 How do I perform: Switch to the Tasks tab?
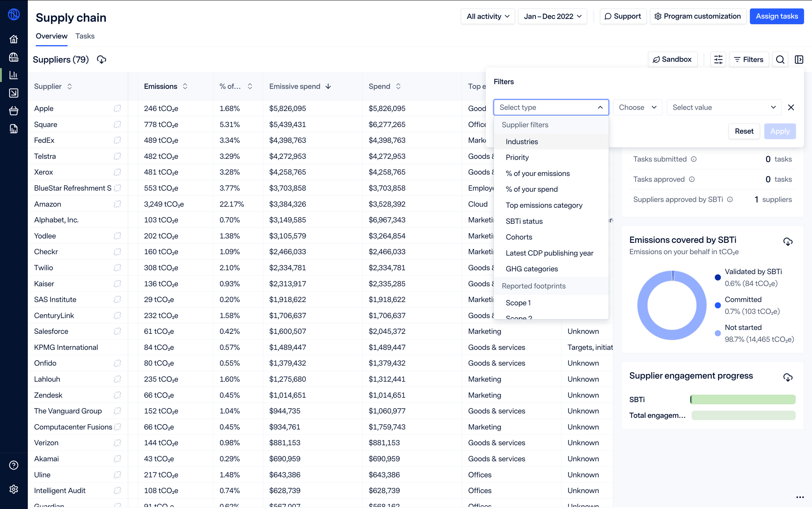(85, 36)
